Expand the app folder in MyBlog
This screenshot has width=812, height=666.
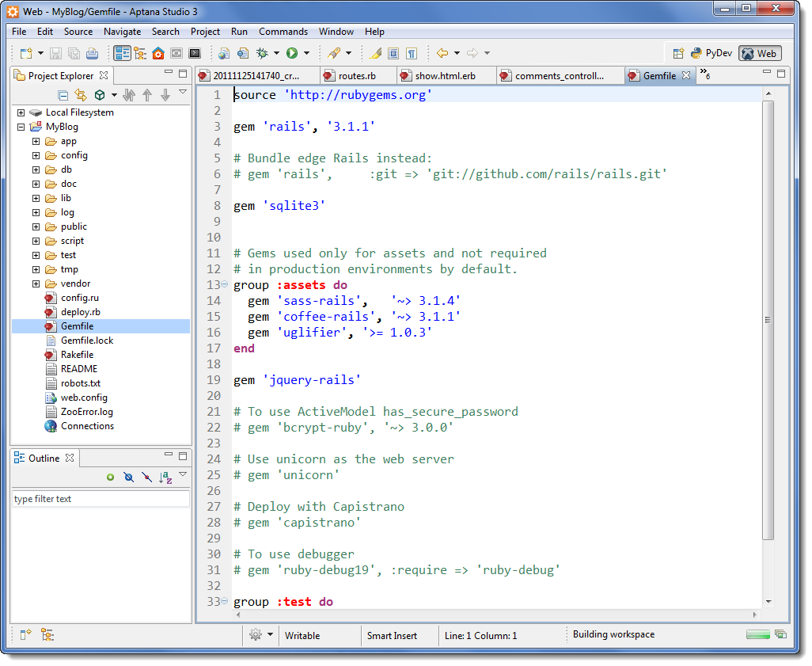coord(36,142)
